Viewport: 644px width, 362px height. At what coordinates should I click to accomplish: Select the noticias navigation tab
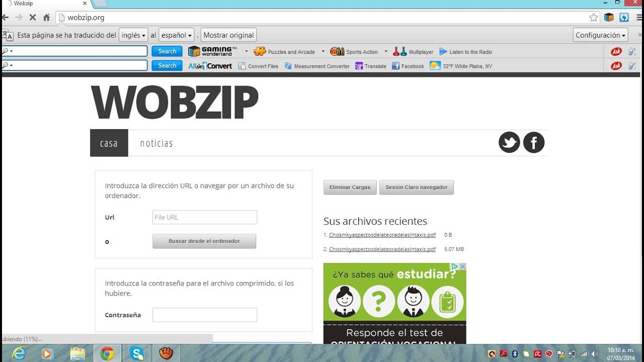coord(156,143)
